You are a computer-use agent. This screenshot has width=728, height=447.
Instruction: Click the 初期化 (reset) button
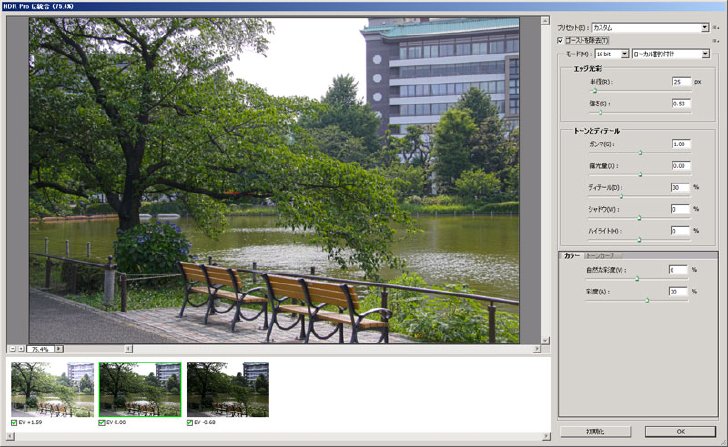coord(596,432)
